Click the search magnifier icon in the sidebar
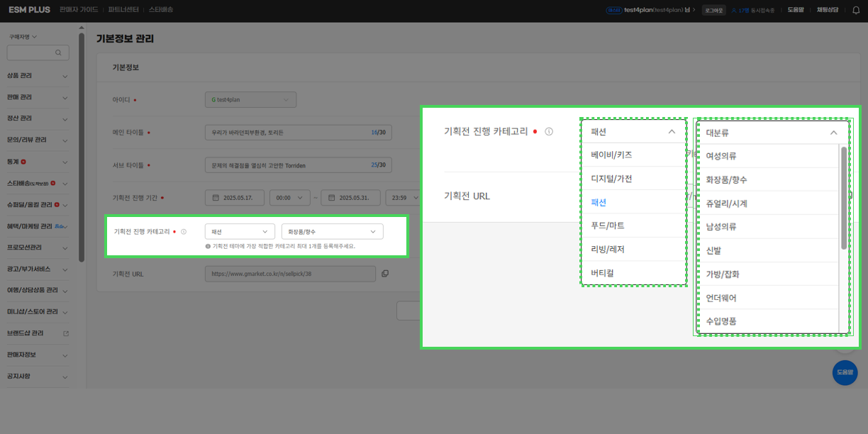868x434 pixels. (x=58, y=52)
